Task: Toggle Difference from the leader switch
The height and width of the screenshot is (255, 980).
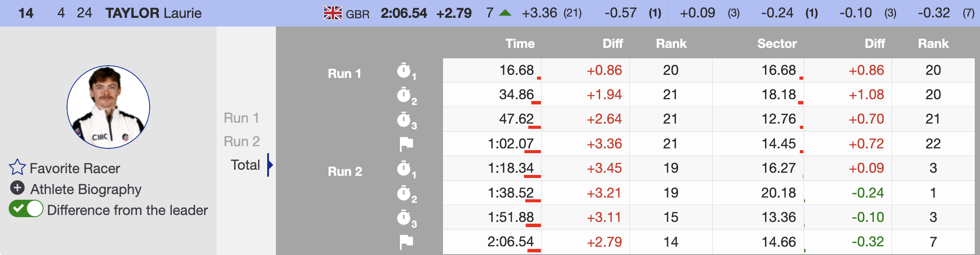Action: click(x=26, y=209)
